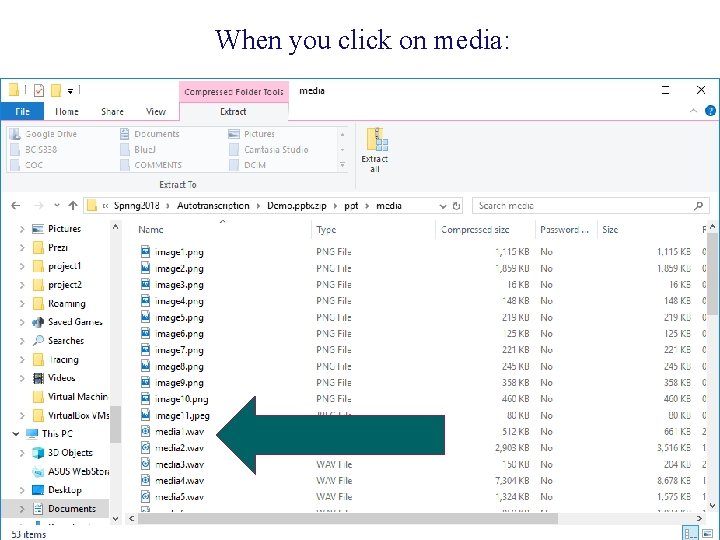This screenshot has width=720, height=540.
Task: Select the media1.wav file
Action: click(x=172, y=432)
